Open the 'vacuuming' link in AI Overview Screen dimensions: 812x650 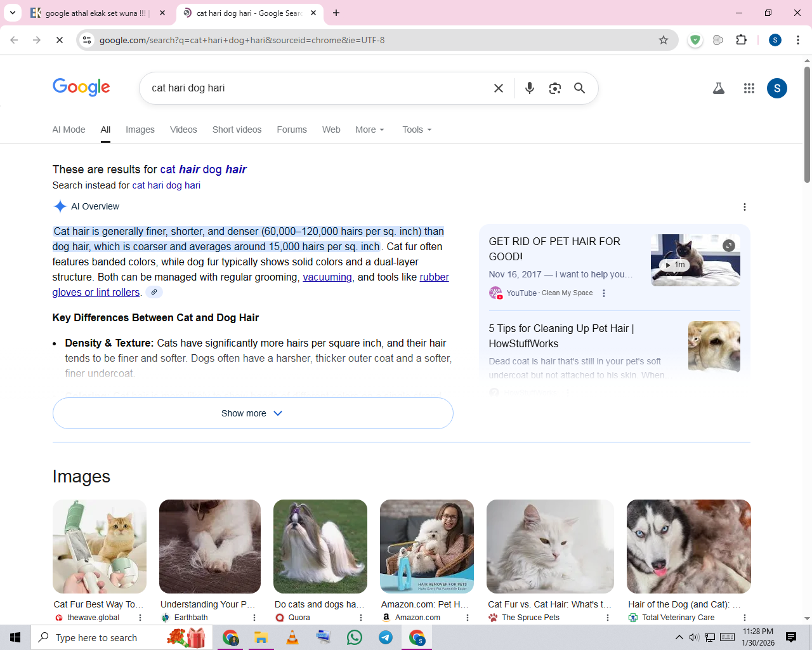327,277
